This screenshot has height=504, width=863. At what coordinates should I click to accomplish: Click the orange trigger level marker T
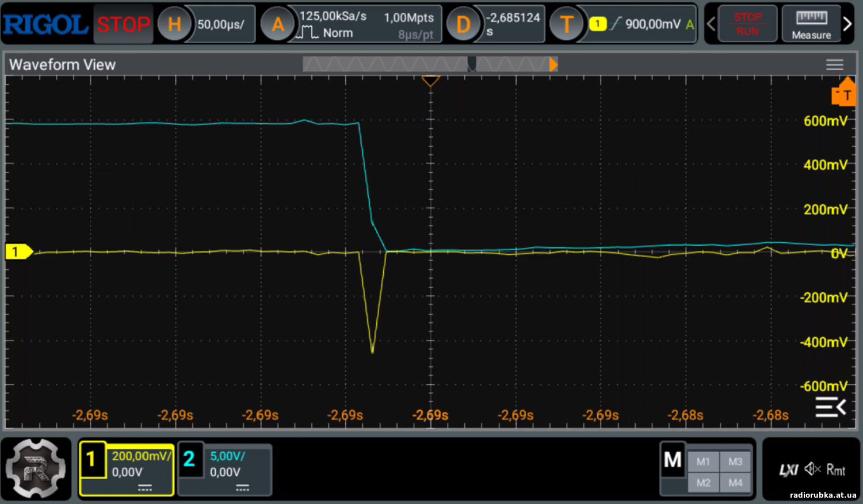[844, 94]
